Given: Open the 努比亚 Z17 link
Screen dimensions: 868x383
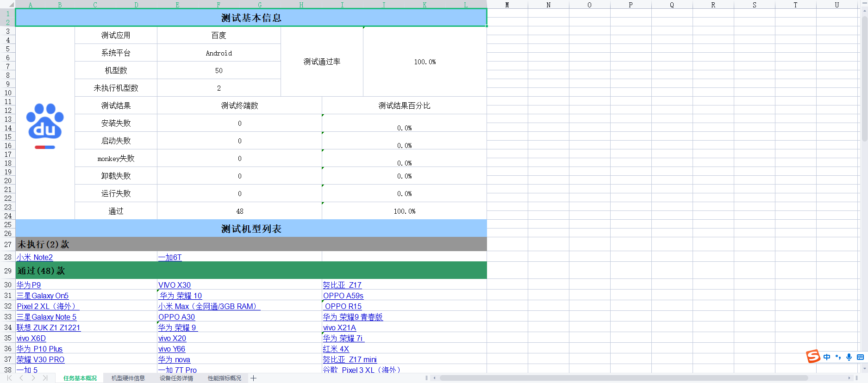Looking at the screenshot, I should 342,285.
